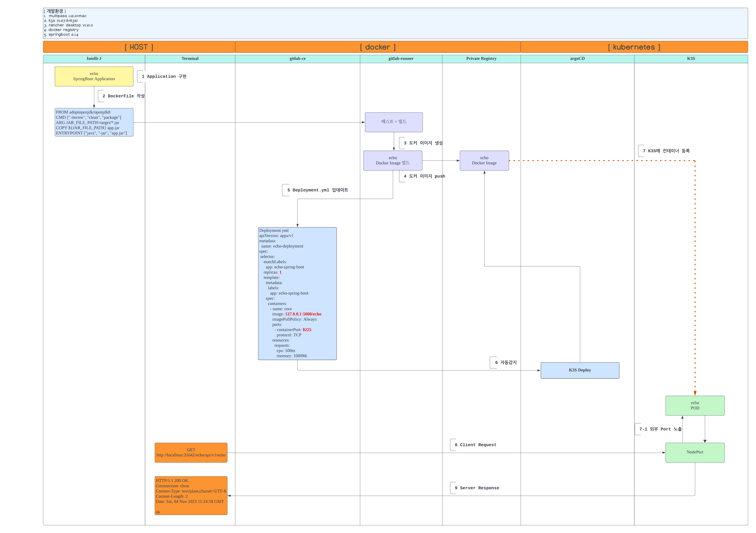
Task: Click the gitlab-ce swimlane header
Action: [x=297, y=59]
